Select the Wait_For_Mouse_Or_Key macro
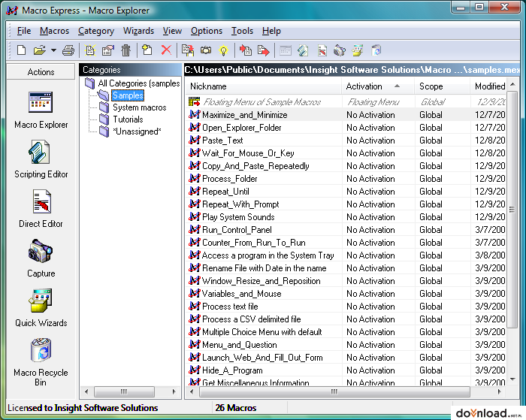Viewport: 526px width, 420px height. [x=347, y=153]
